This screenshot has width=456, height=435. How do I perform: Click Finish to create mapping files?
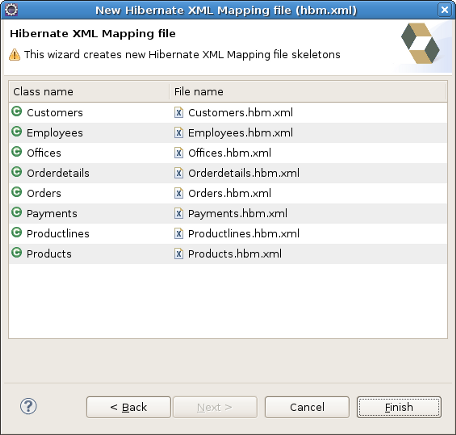(x=399, y=407)
